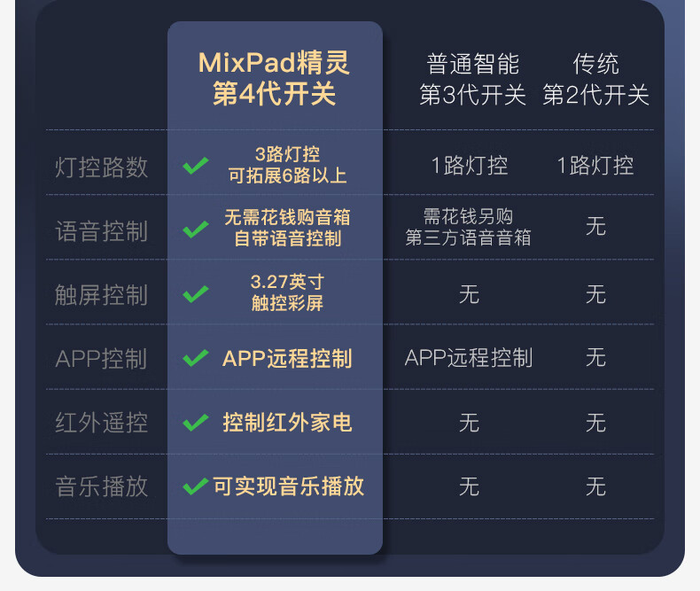Click the 红外遥控 row label
The image size is (700, 591).
[x=101, y=423]
